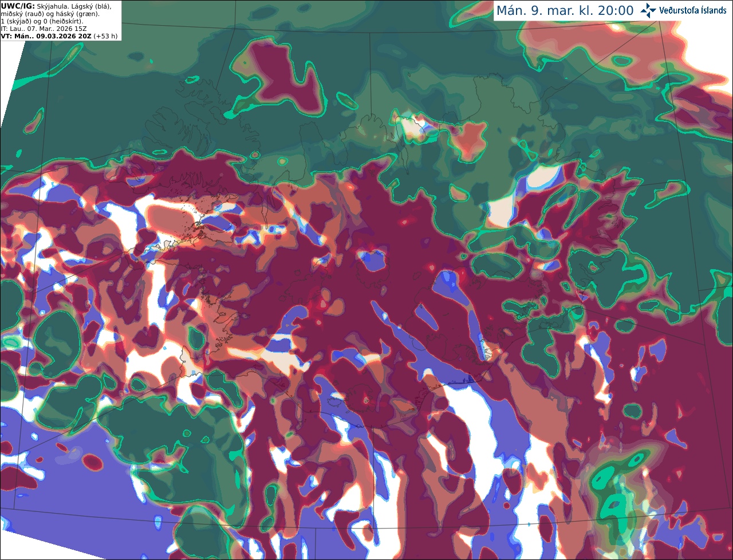Click the 'Veðurstofa Íslands' logo text
733x560 pixels.
(x=692, y=10)
